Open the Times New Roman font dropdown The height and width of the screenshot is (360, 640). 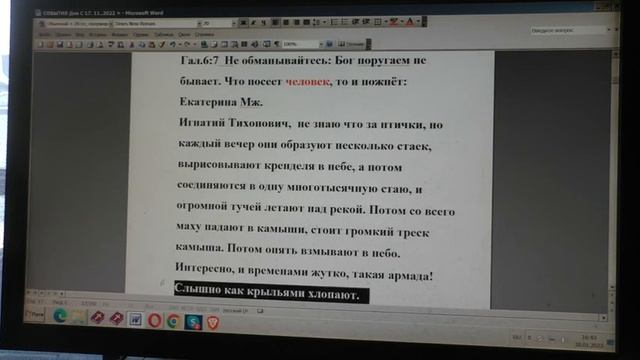[x=199, y=24]
